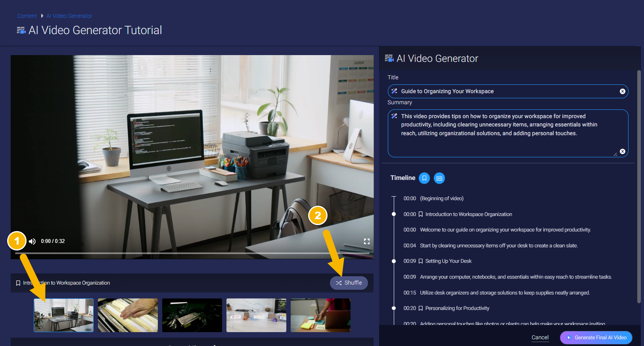Viewport: 644px width, 346px height.
Task: Select the file folders thumbnail clip
Action: coord(128,315)
